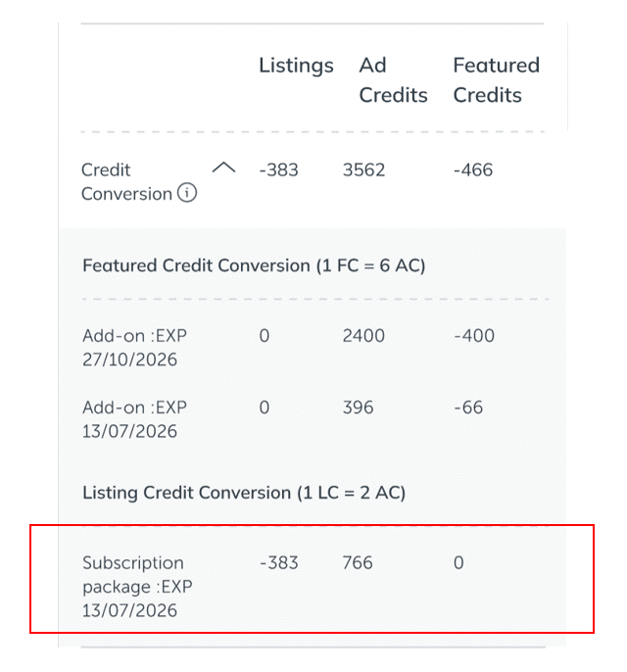The width and height of the screenshot is (627, 672).
Task: Select the Featured Credits column header
Action: pyautogui.click(x=496, y=80)
